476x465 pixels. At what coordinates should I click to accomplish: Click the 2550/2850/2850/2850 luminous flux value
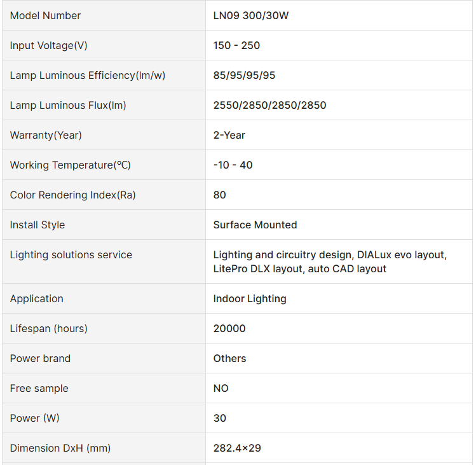pyautogui.click(x=269, y=105)
